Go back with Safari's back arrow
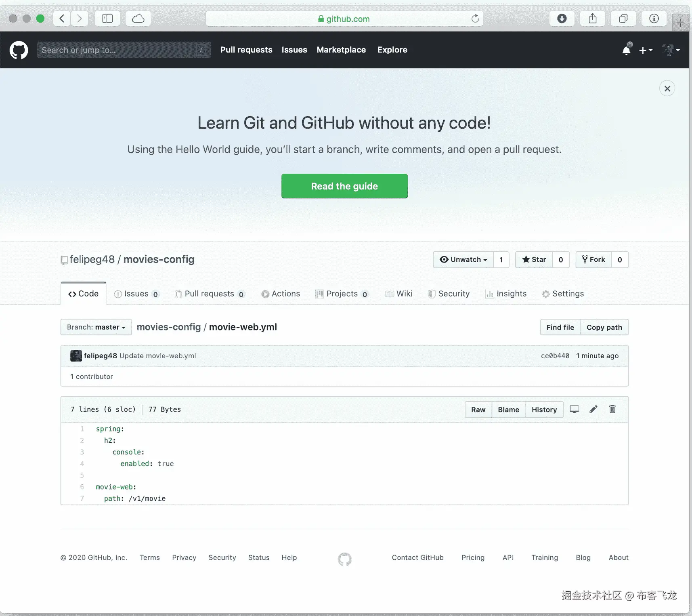 click(x=62, y=19)
